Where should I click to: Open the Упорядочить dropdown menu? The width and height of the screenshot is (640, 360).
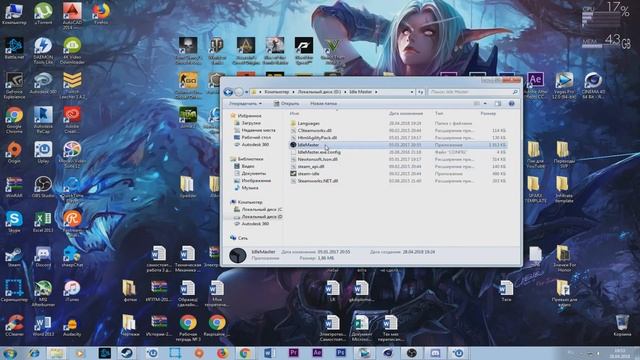(x=245, y=104)
